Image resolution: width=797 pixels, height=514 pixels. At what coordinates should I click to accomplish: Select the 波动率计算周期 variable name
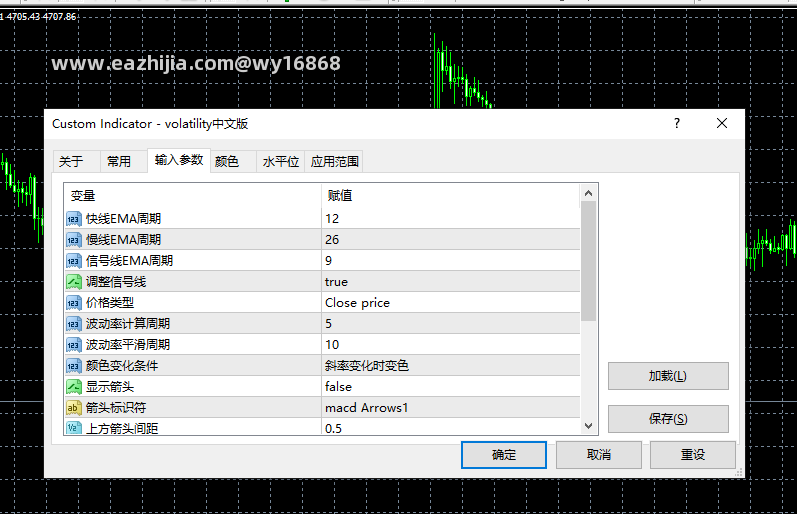pyautogui.click(x=128, y=324)
